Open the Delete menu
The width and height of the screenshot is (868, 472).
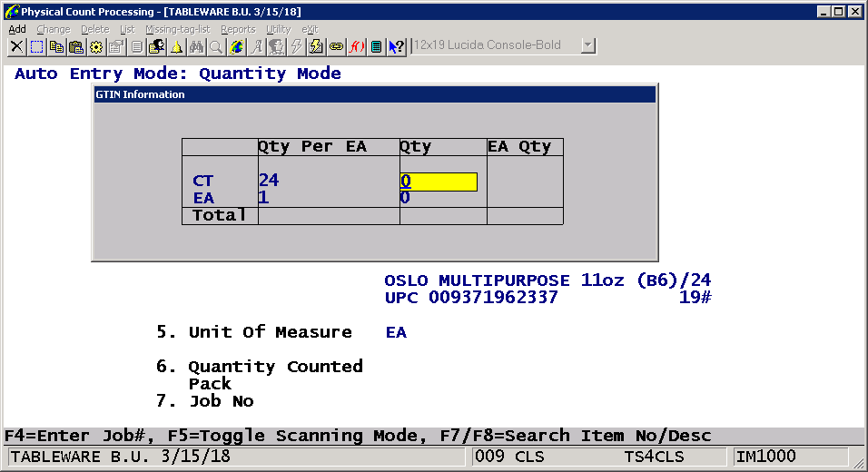95,29
